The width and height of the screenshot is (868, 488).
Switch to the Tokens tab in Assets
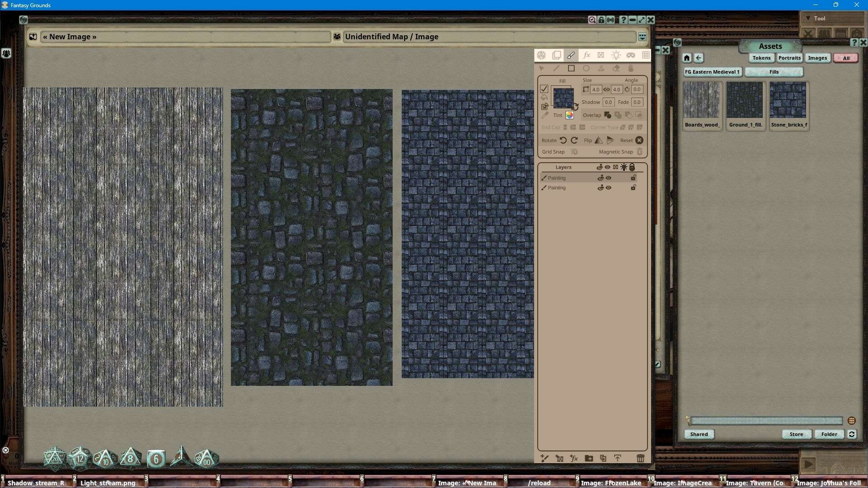(761, 58)
